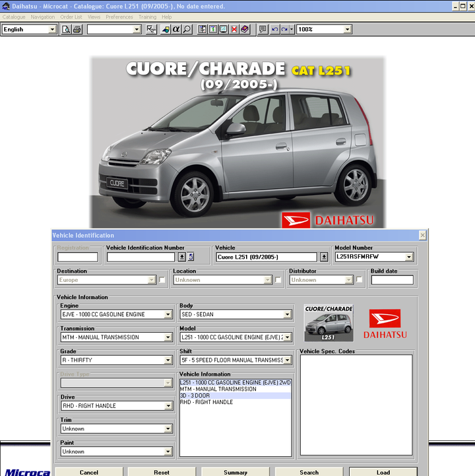Click the Build date input field
Viewport: 475px width, 476px height.
click(x=392, y=279)
